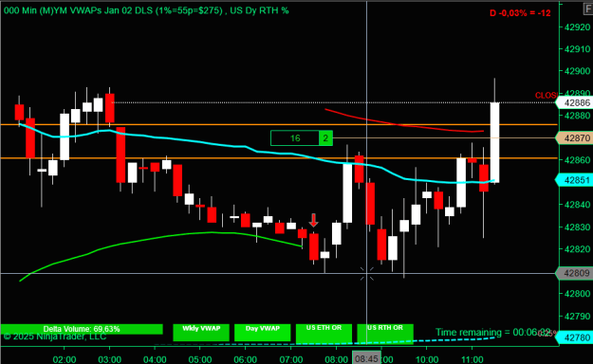The image size is (593, 364).
Task: Click the 03:00 time axis label
Action: tap(110, 359)
